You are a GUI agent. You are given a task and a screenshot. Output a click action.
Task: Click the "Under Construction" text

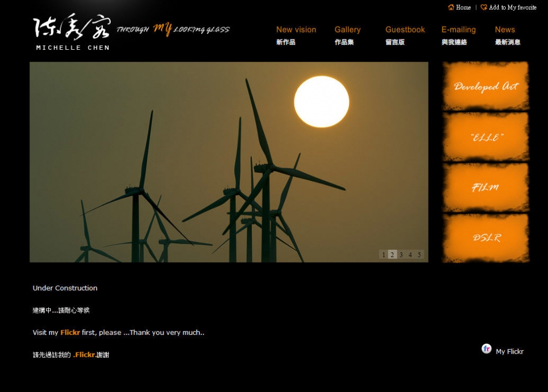click(65, 288)
